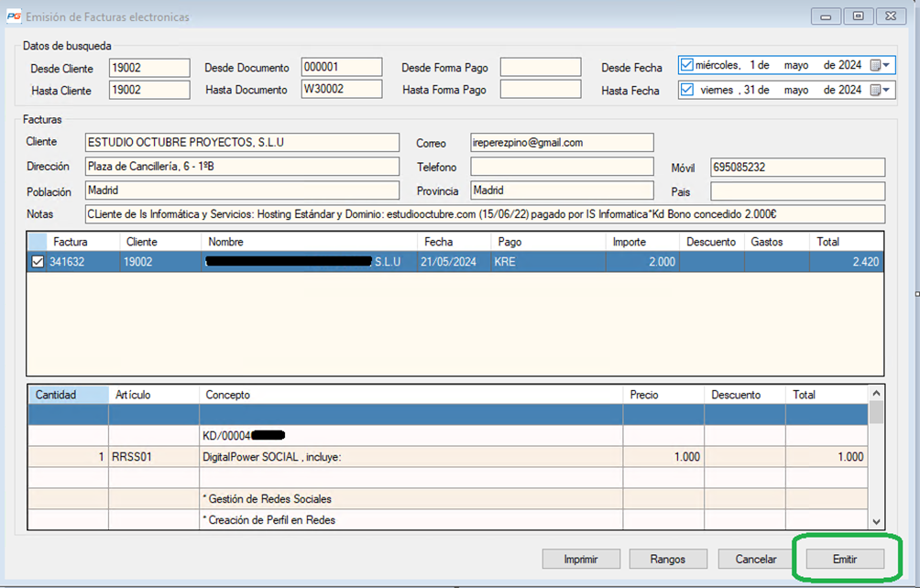Click the Correo email field

562,143
